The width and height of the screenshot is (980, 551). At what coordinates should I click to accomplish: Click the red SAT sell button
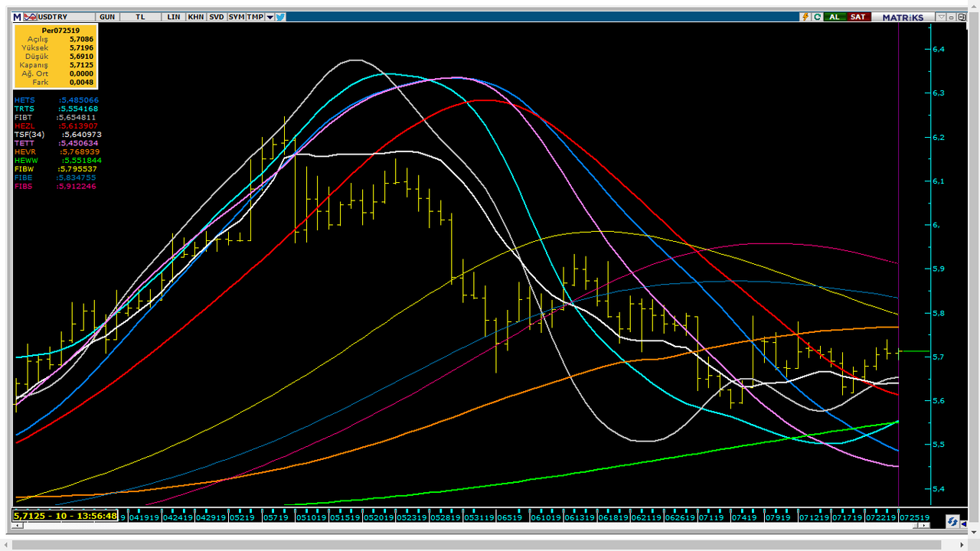click(859, 17)
